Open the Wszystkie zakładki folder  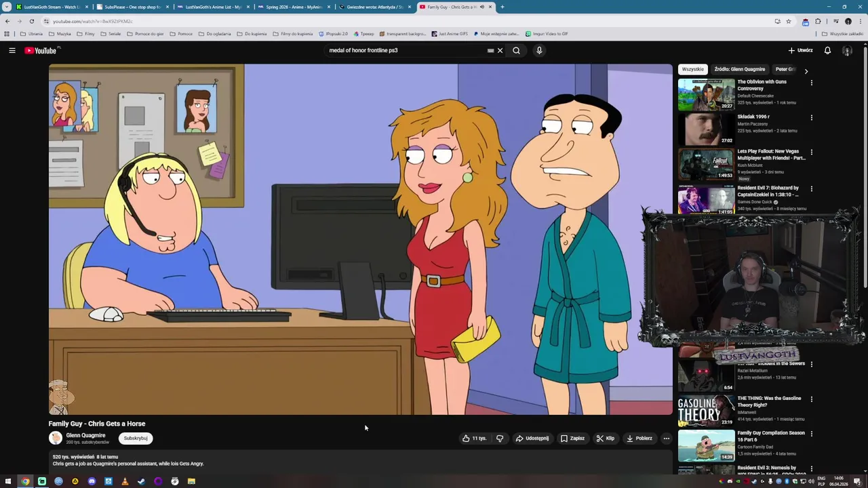[842, 33]
